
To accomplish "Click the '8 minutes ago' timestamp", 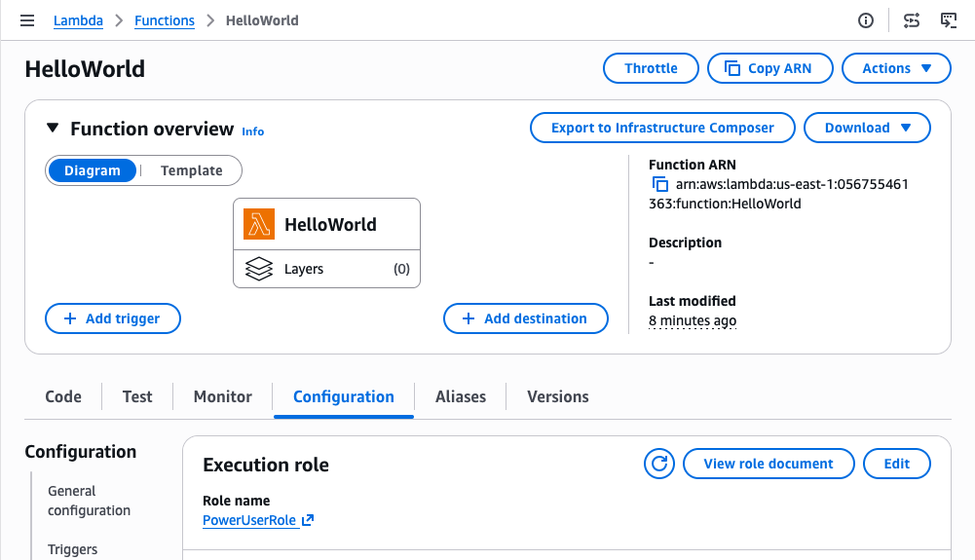I will tap(693, 320).
